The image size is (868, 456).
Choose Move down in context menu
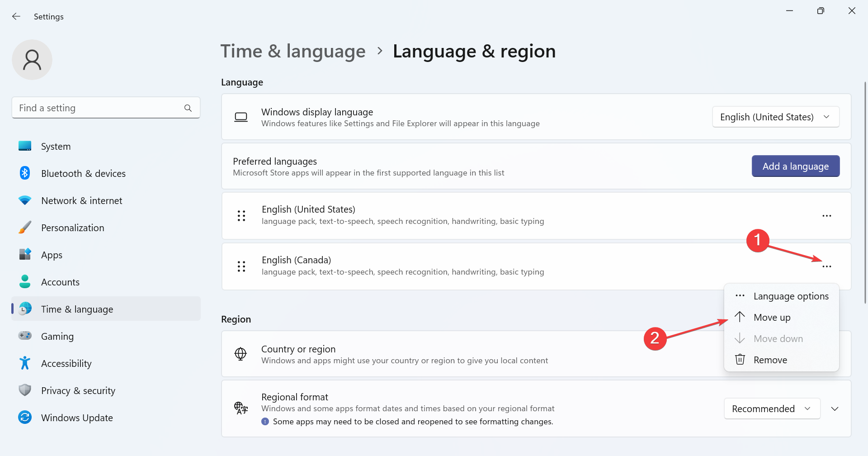[x=782, y=338]
